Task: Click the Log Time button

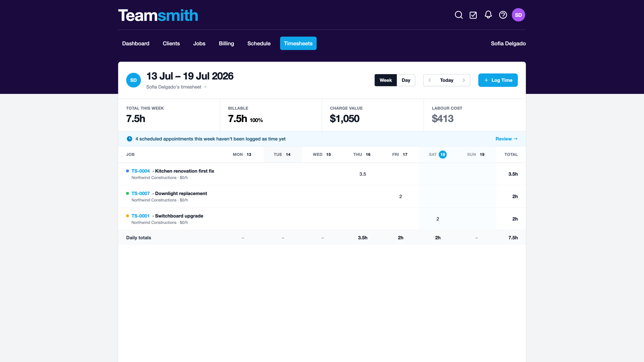Action: coord(498,80)
